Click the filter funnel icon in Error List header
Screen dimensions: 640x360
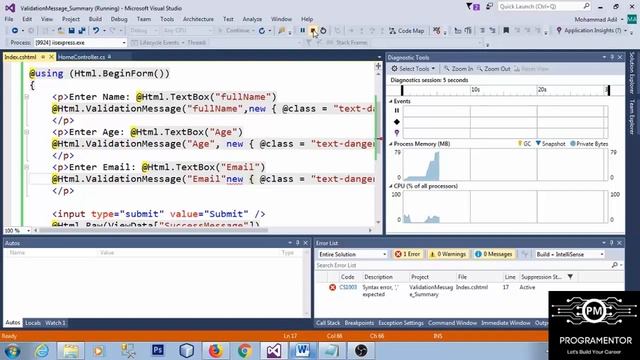[570, 277]
